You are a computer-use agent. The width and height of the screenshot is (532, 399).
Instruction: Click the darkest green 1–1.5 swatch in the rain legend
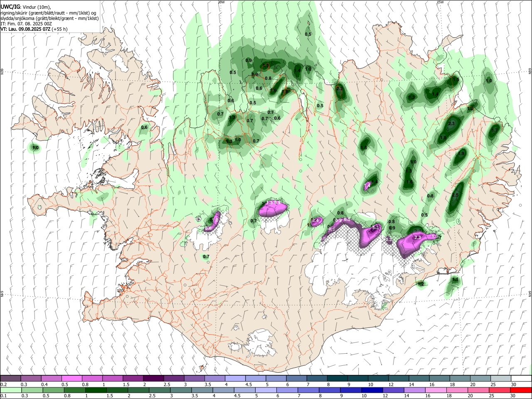(x=96, y=390)
